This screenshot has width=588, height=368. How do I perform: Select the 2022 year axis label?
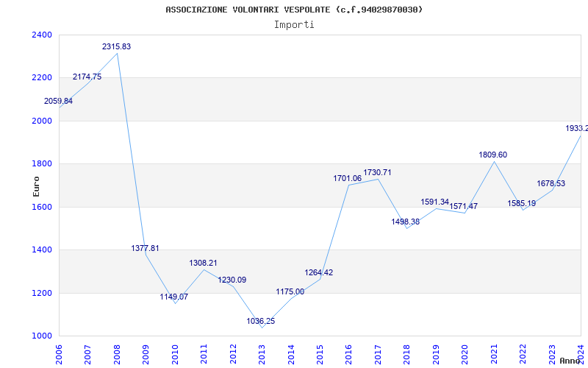[523, 355]
